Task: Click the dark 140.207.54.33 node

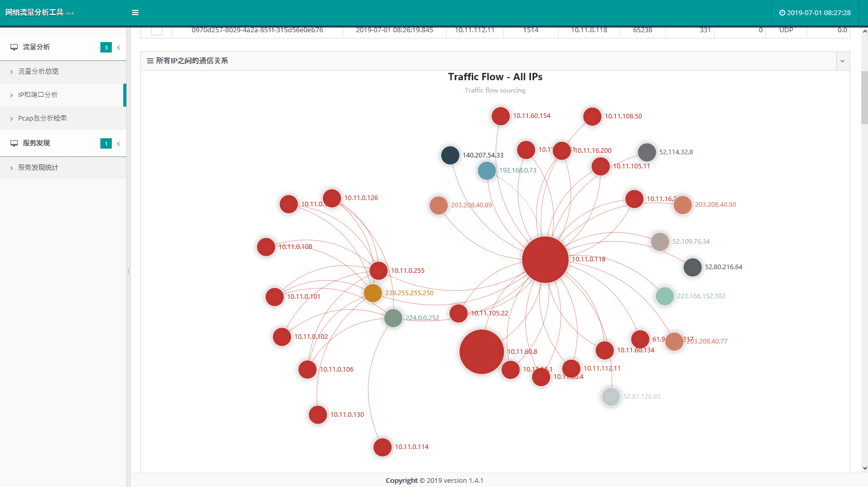Action: tap(450, 155)
